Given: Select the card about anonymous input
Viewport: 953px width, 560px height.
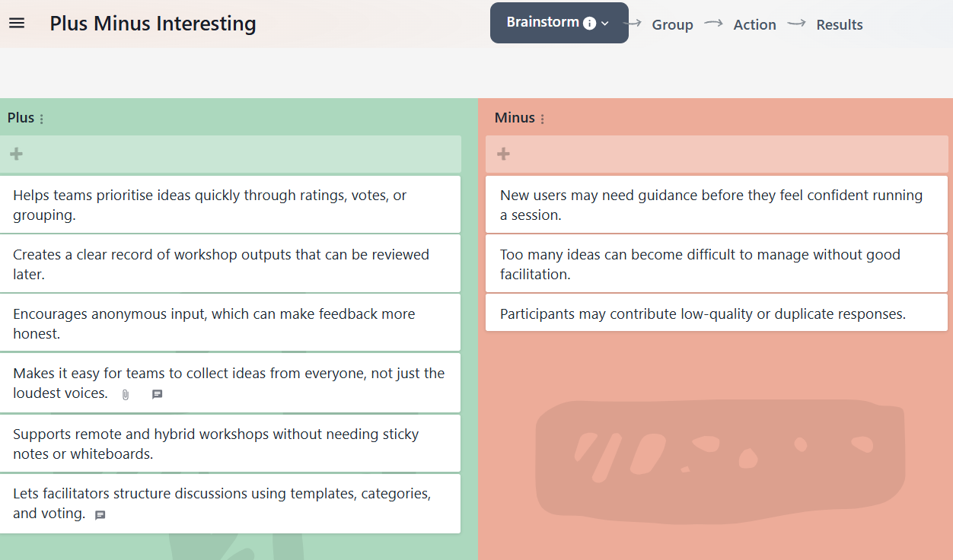Looking at the screenshot, I should [231, 323].
